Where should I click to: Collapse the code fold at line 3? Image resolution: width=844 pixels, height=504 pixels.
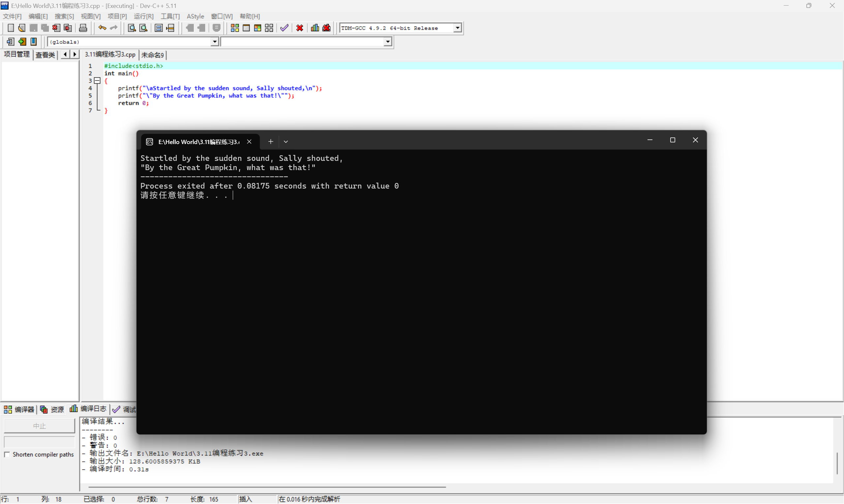[98, 80]
